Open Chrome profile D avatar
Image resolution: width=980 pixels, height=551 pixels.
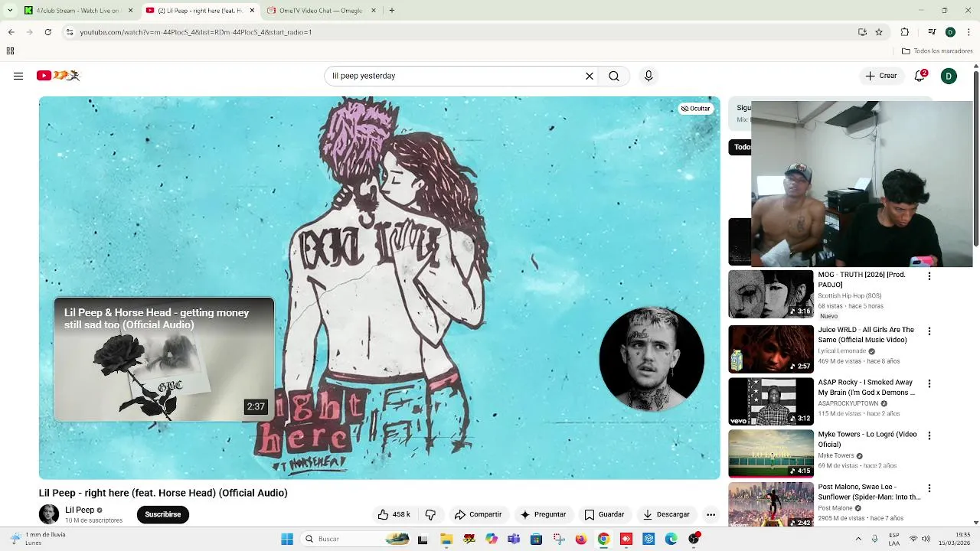(x=950, y=32)
